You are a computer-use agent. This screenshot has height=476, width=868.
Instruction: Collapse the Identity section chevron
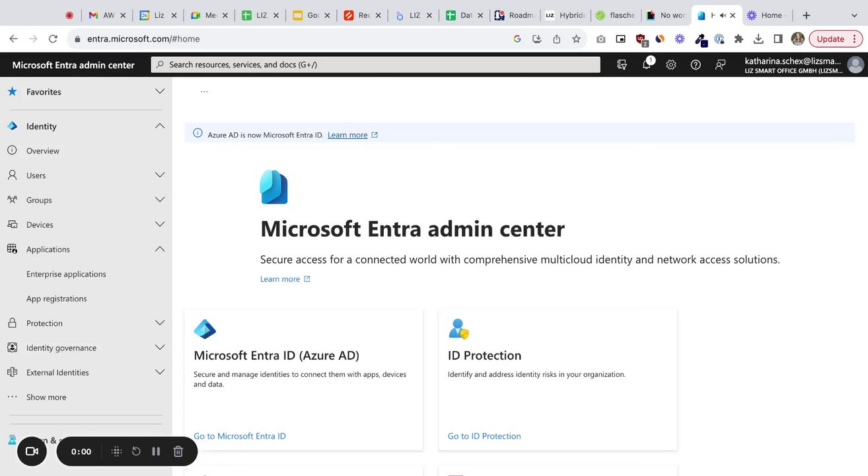coord(160,126)
